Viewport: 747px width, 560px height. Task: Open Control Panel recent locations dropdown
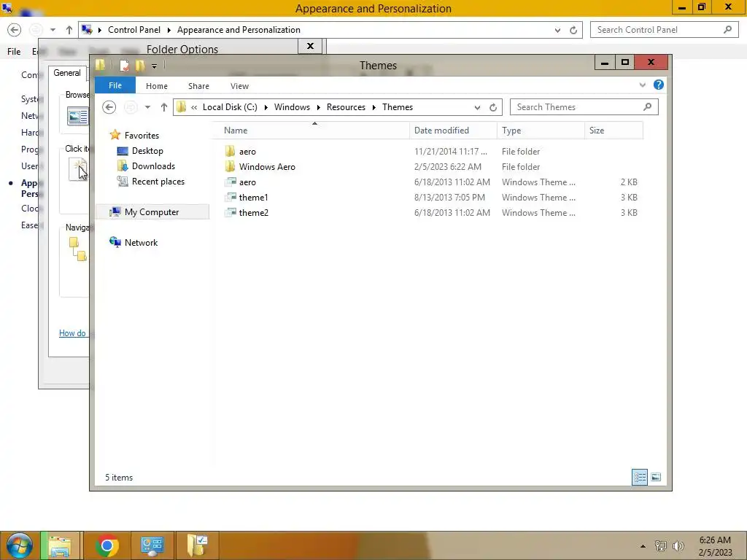(x=53, y=30)
